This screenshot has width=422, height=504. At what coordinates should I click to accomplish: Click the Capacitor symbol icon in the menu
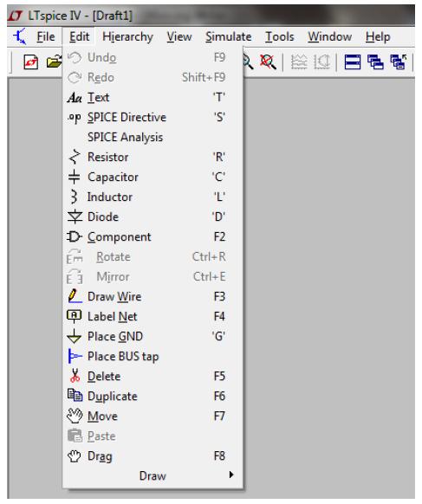[75, 178]
